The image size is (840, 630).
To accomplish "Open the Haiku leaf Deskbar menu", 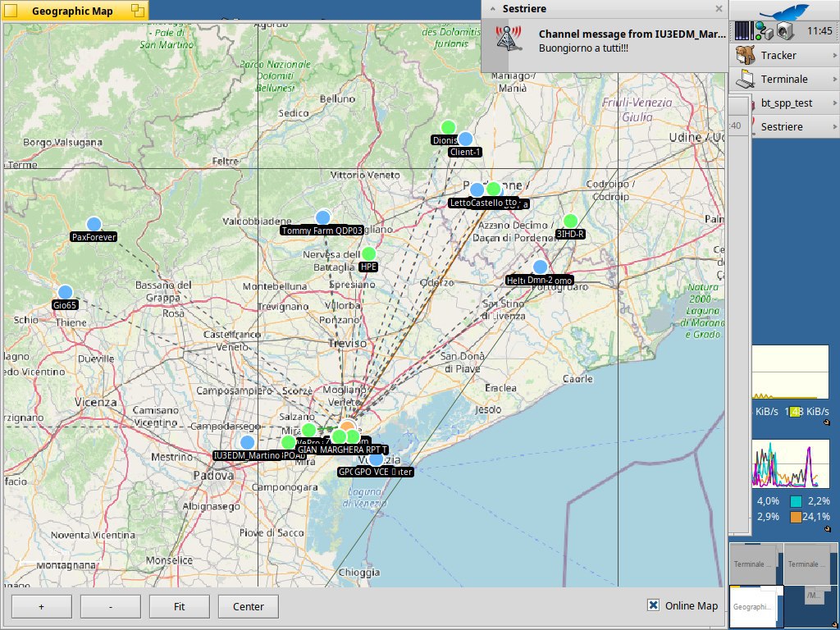I will (x=783, y=11).
